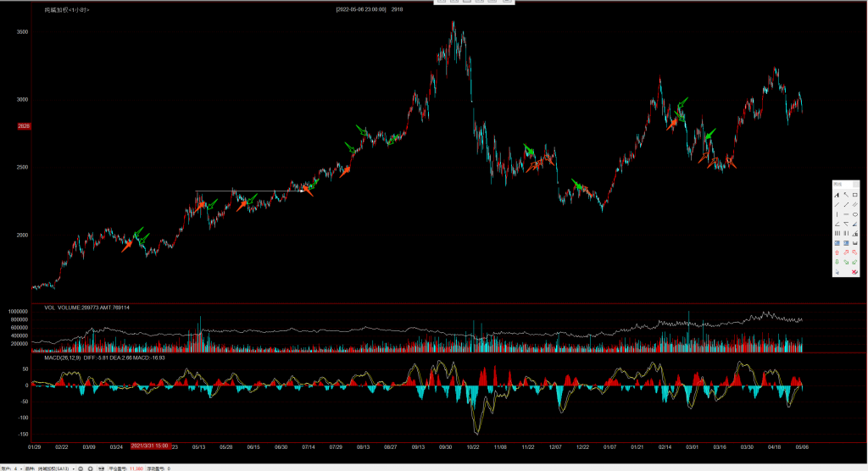
Task: Click the red X delete drawings icon
Action: point(855,272)
